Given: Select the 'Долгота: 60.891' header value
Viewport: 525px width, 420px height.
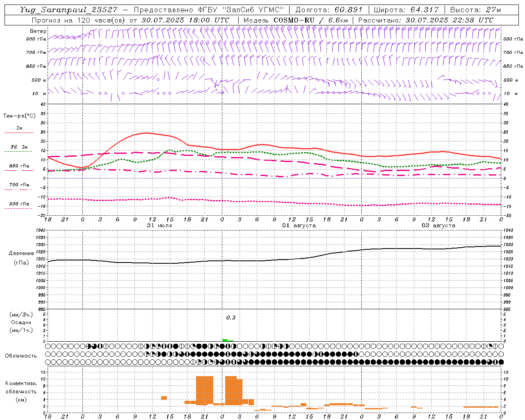Looking at the screenshot, I should point(329,10).
